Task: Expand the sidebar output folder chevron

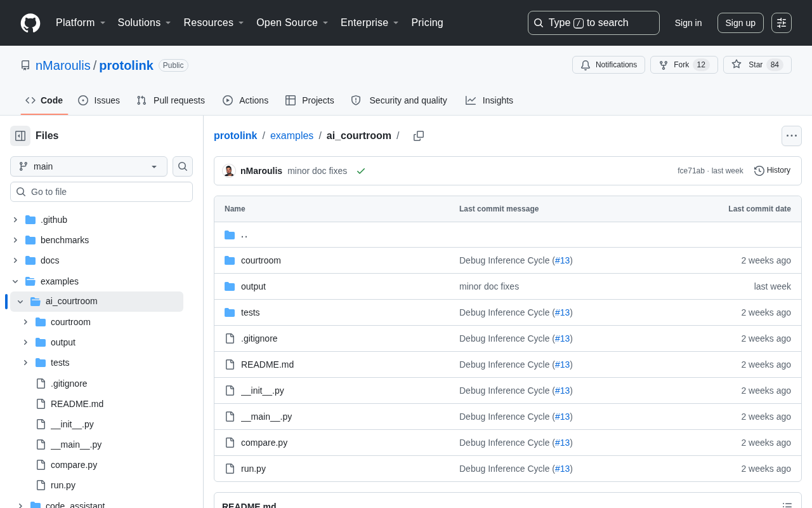Action: click(25, 342)
